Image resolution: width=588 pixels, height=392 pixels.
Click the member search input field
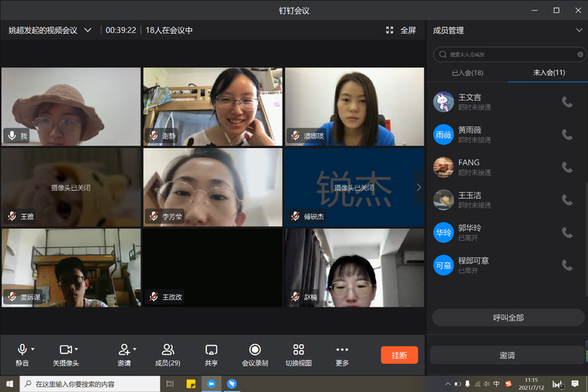508,54
